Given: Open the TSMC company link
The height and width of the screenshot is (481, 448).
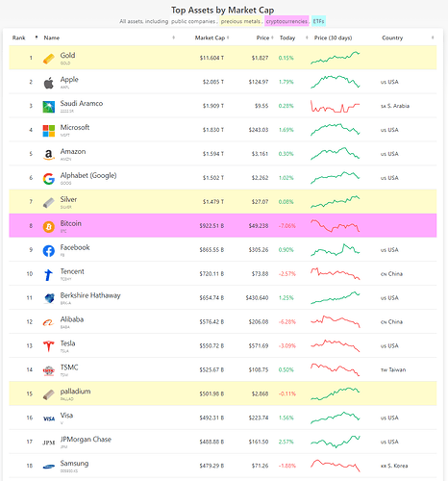Looking at the screenshot, I should (x=69, y=367).
